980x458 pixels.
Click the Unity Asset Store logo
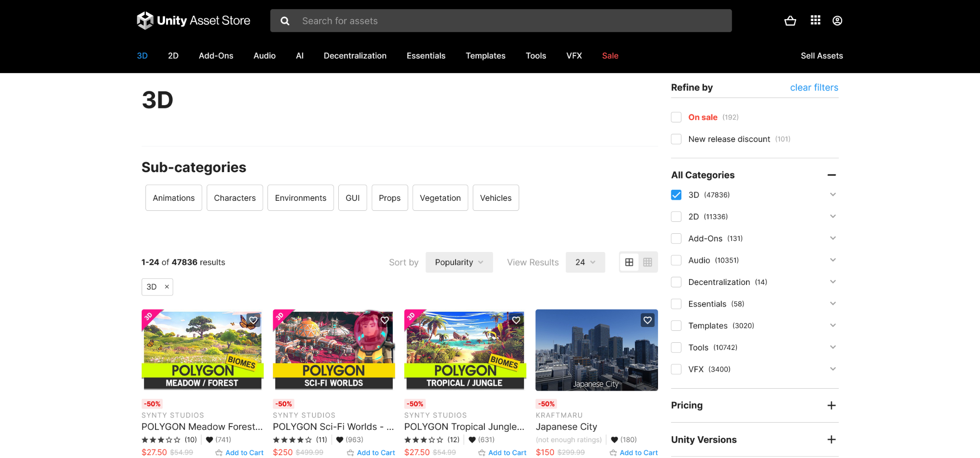point(193,21)
